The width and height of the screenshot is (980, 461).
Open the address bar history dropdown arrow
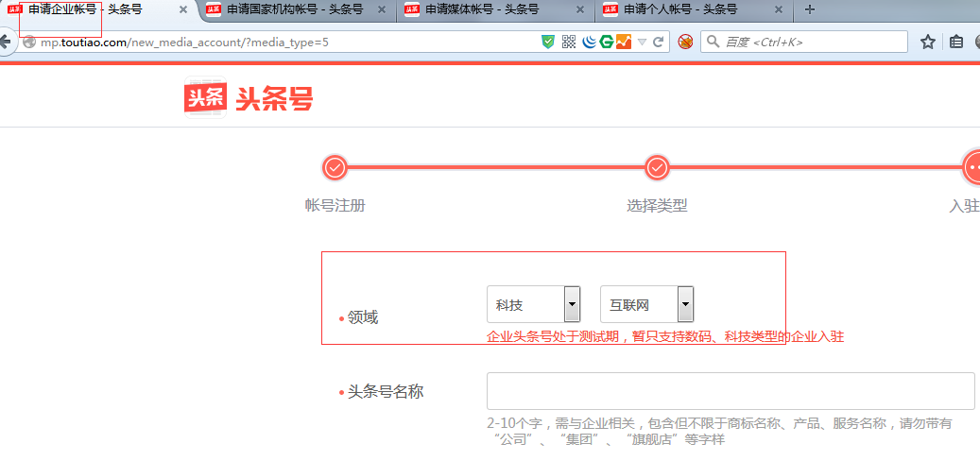pyautogui.click(x=642, y=42)
